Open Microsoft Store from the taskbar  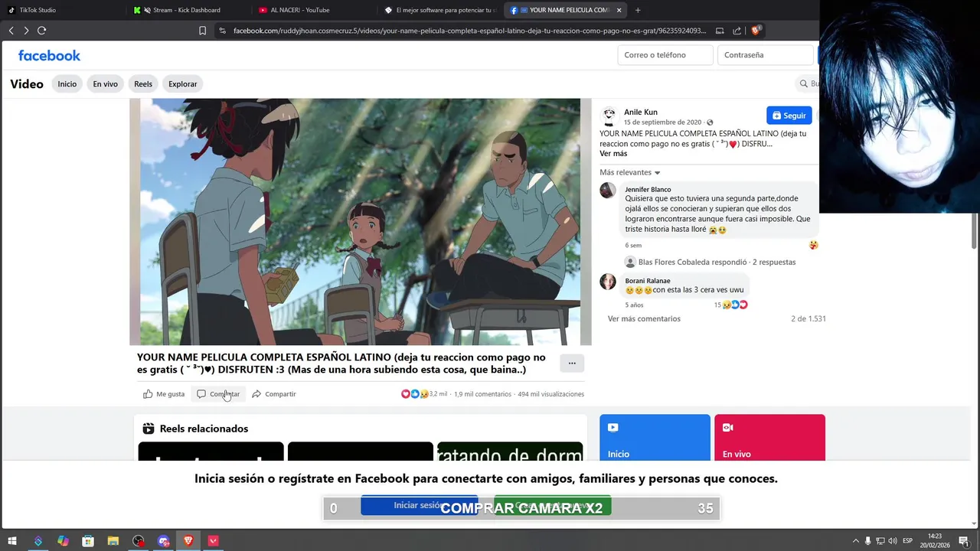[x=88, y=541]
